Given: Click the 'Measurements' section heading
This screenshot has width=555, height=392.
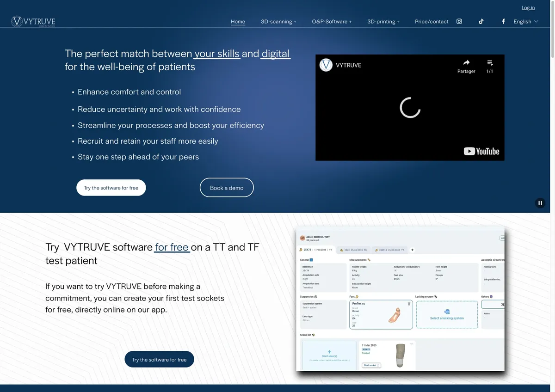Looking at the screenshot, I should (358, 260).
